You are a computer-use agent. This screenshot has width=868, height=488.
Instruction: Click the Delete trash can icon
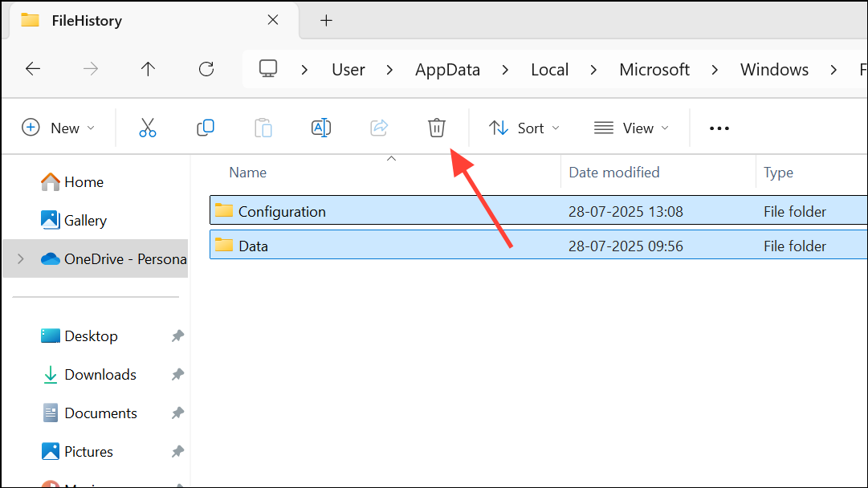436,128
